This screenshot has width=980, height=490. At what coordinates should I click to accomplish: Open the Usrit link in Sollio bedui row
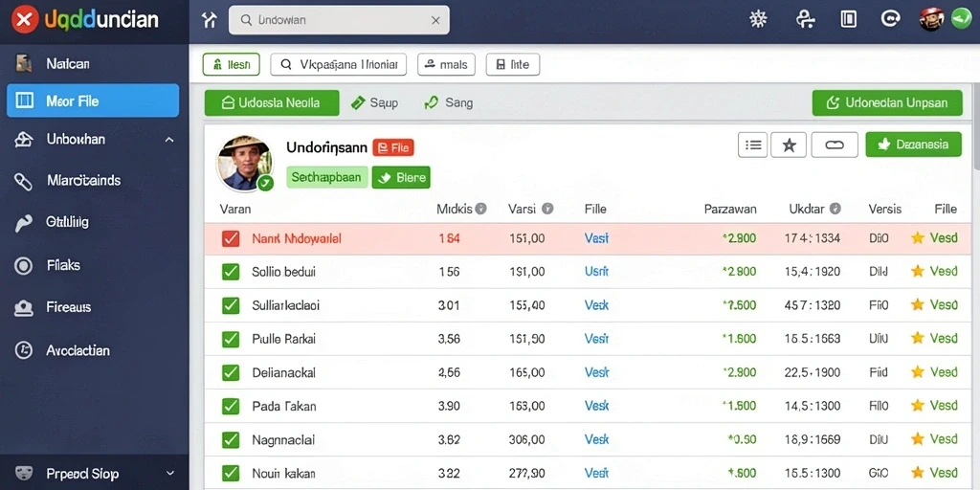(x=597, y=271)
